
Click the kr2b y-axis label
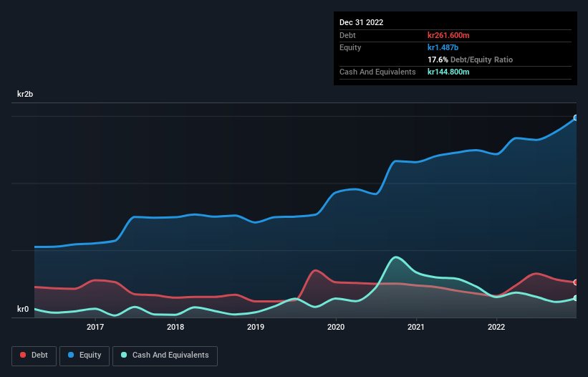point(25,94)
